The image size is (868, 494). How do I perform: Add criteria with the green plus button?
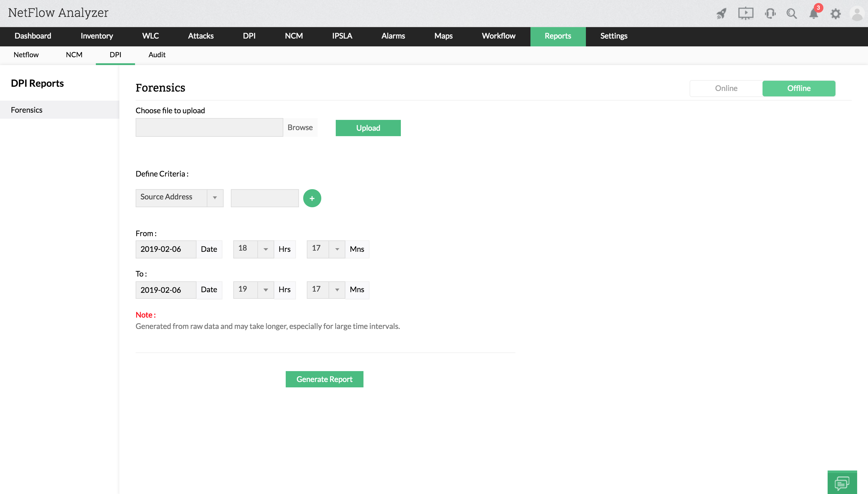pos(312,198)
